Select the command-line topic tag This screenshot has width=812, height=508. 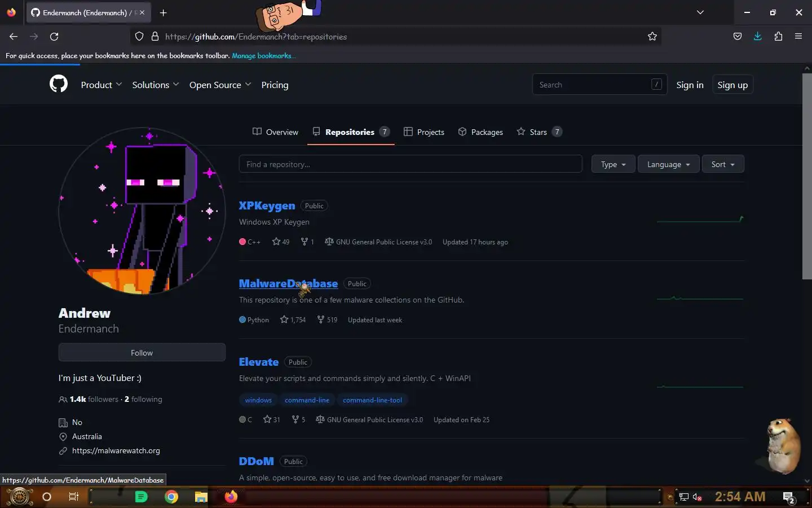(x=307, y=400)
